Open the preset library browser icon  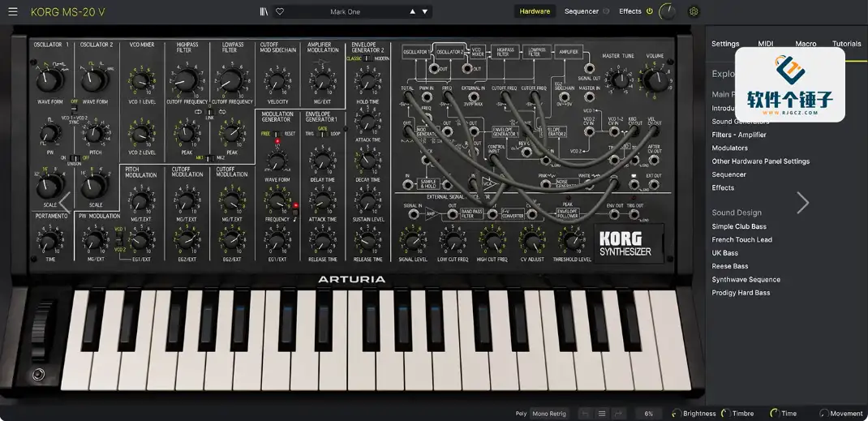(x=264, y=11)
